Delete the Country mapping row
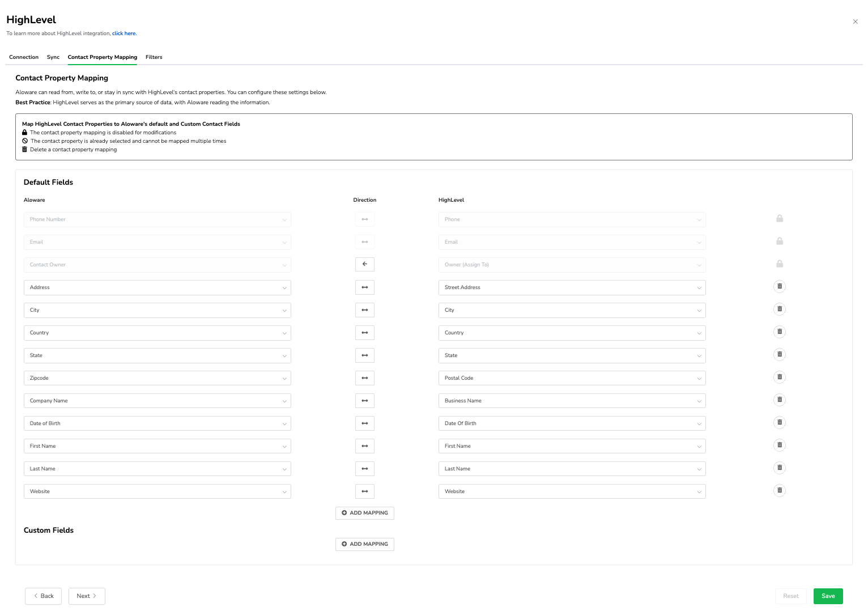 [x=780, y=332]
